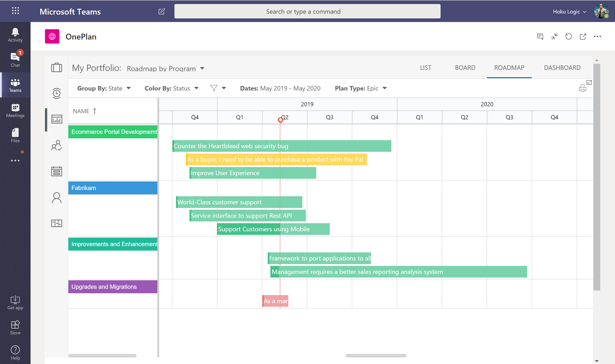Click the Fabrikam group header
Screen dimensions: 615x364
point(113,188)
